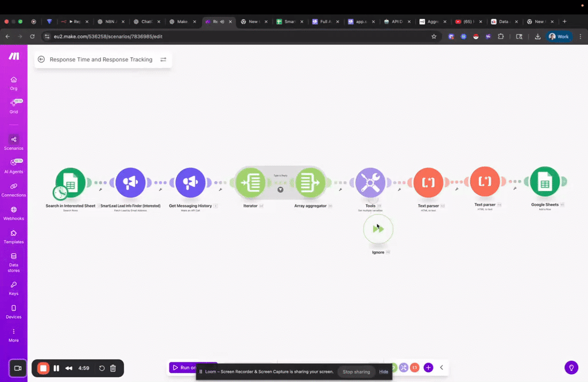The width and height of the screenshot is (588, 382).
Task: Pause the Loom recording
Action: point(56,368)
